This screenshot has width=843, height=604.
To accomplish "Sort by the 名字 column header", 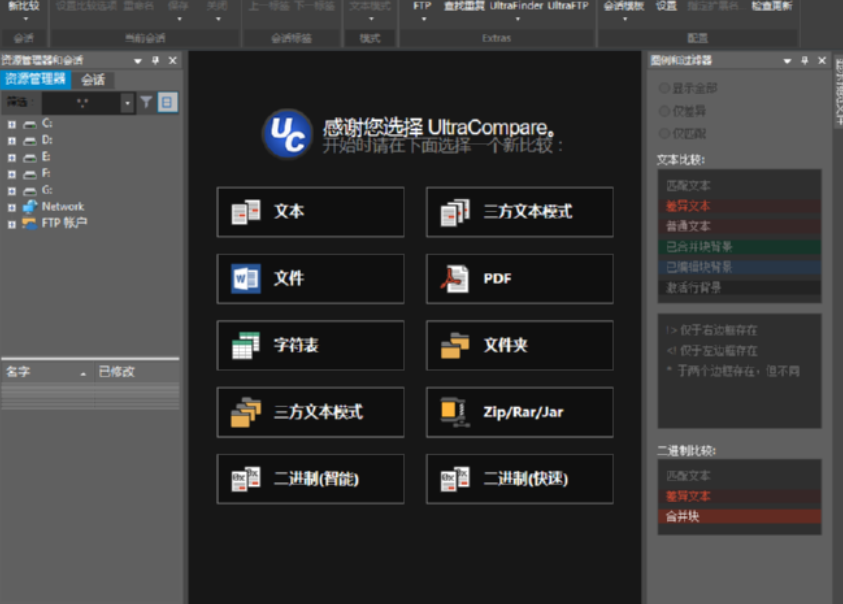I will point(47,372).
